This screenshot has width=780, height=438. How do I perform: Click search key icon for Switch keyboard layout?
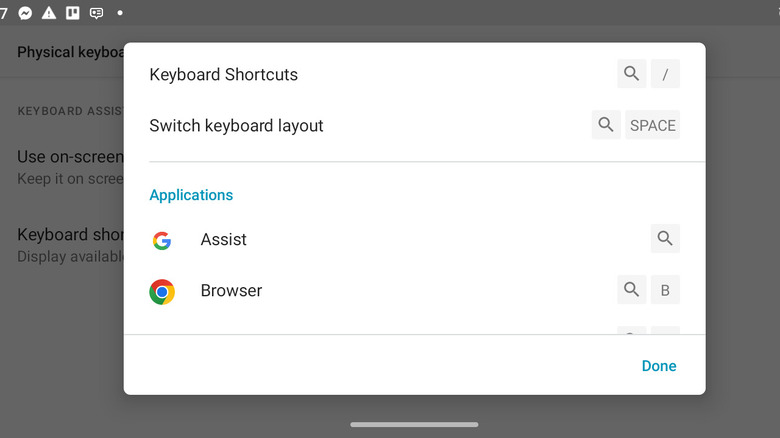tap(606, 125)
